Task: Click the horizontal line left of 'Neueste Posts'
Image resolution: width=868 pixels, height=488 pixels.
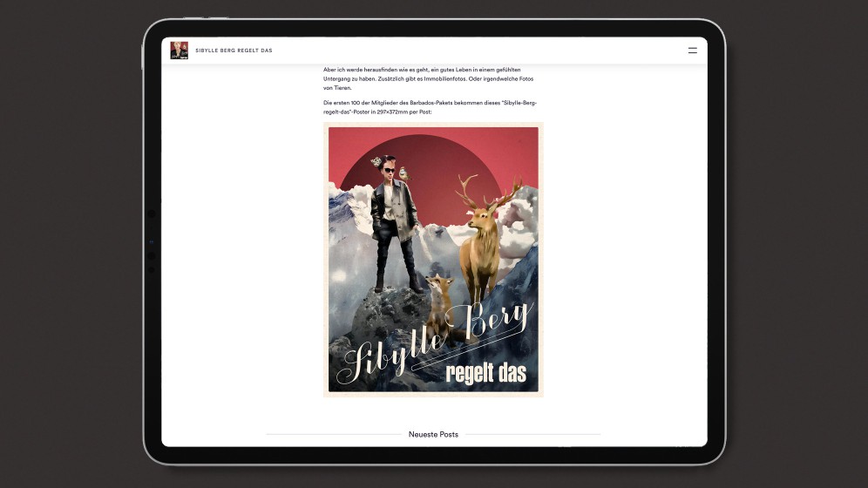Action: 334,434
